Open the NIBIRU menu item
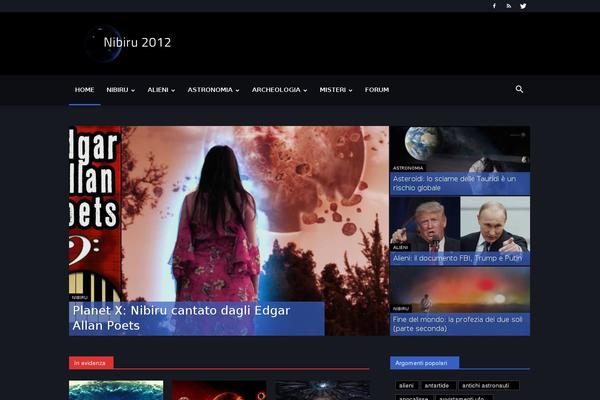 117,90
